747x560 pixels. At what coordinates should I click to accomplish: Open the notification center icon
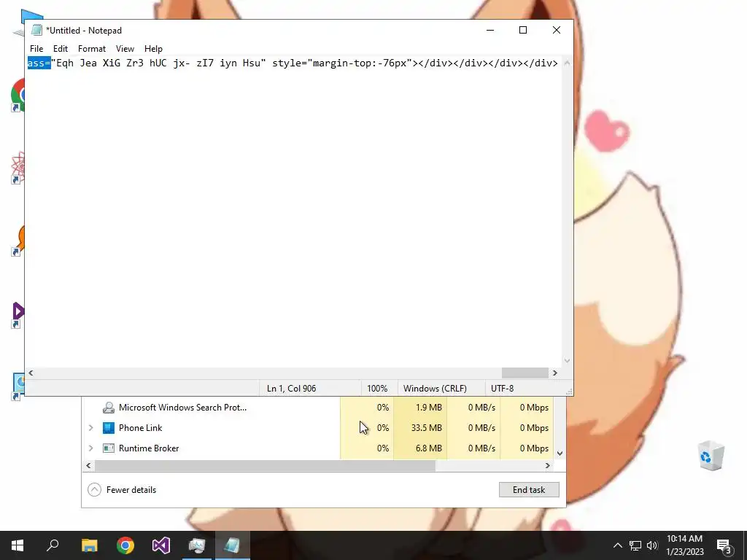click(x=724, y=545)
